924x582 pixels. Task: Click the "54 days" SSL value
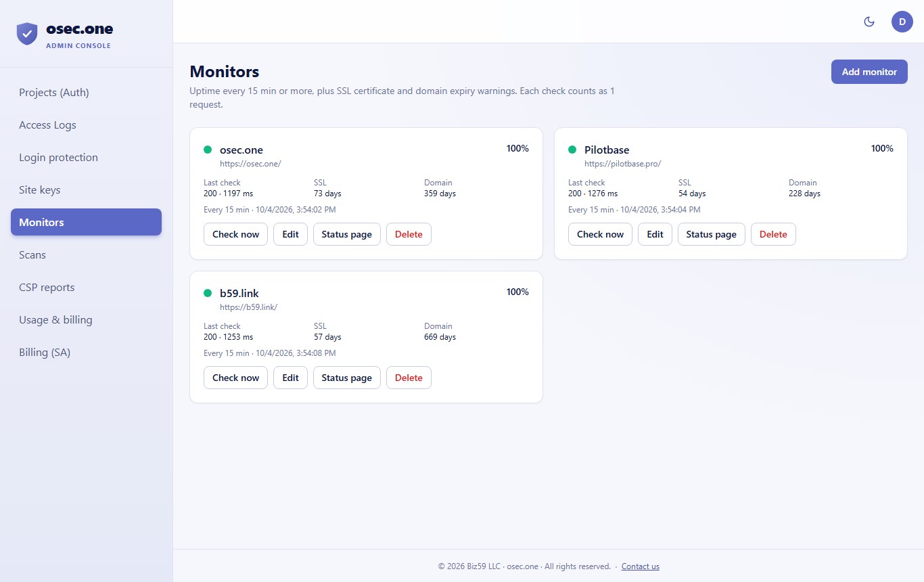click(x=692, y=194)
